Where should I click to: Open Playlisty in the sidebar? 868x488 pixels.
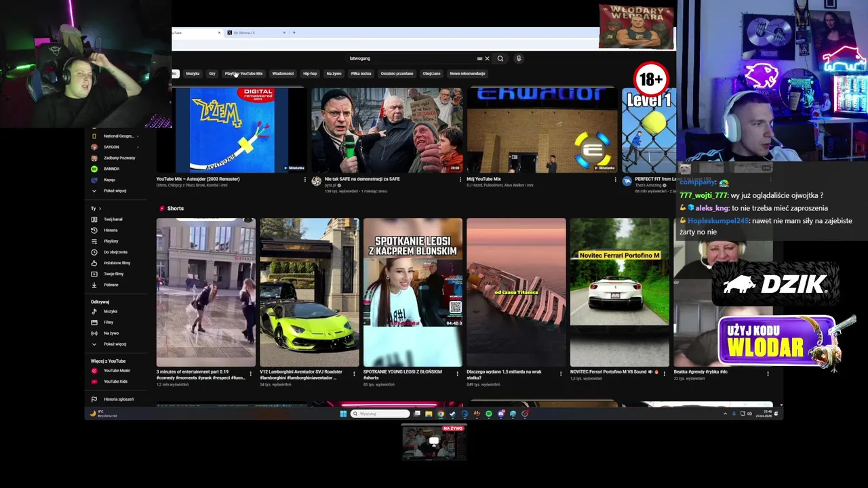coord(111,241)
